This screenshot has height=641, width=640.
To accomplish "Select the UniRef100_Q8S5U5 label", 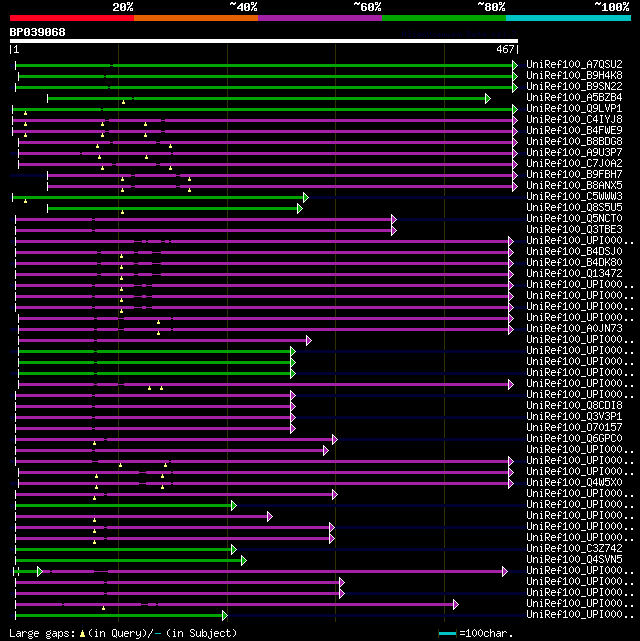I will (574, 208).
